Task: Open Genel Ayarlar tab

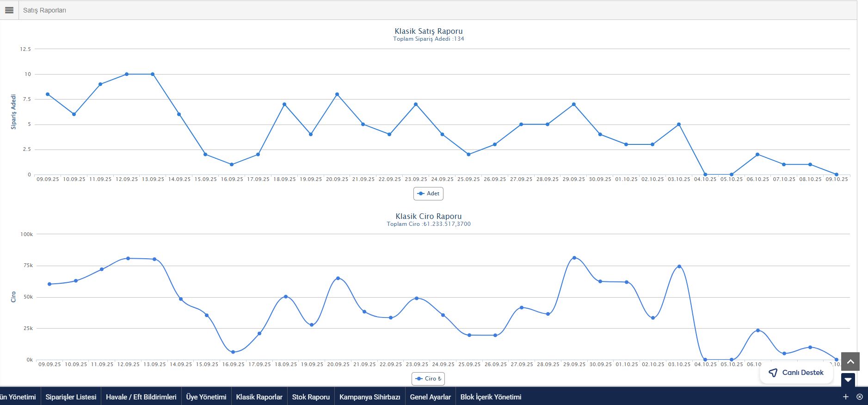Action: 430,397
